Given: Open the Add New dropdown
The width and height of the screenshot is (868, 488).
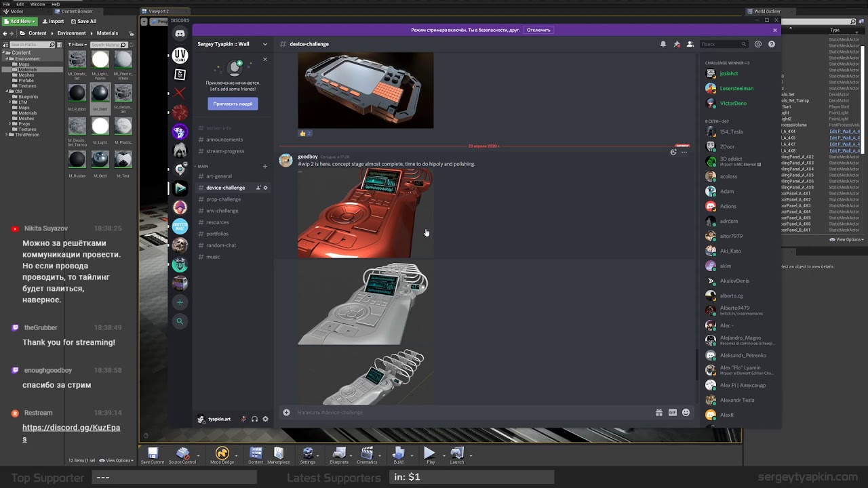Looking at the screenshot, I should [19, 21].
